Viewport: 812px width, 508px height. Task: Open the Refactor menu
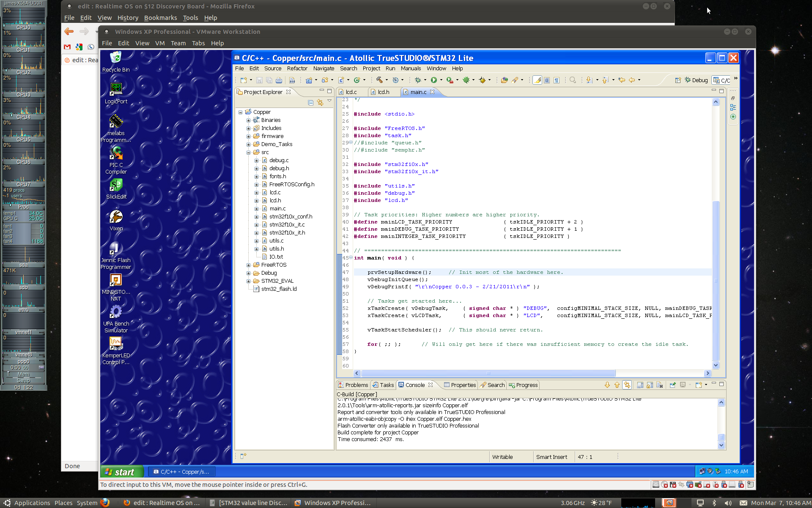[297, 68]
